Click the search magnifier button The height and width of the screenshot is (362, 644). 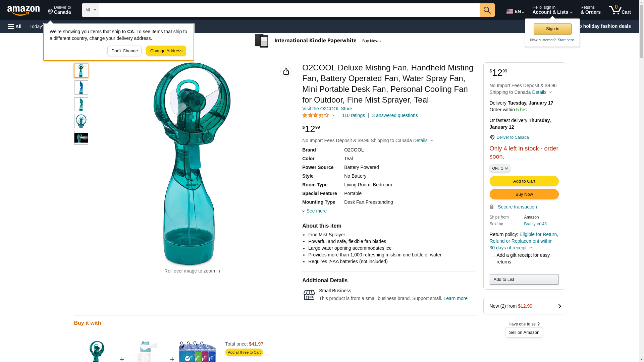click(487, 10)
